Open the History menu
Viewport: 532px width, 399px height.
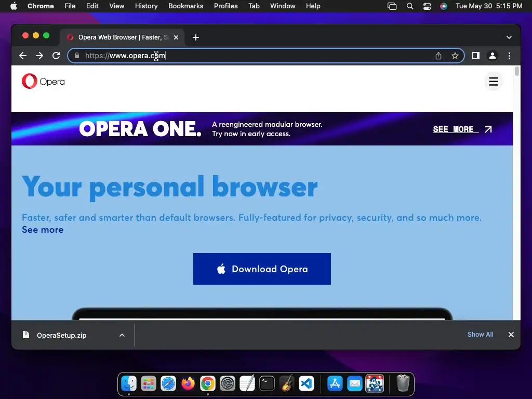(x=146, y=6)
